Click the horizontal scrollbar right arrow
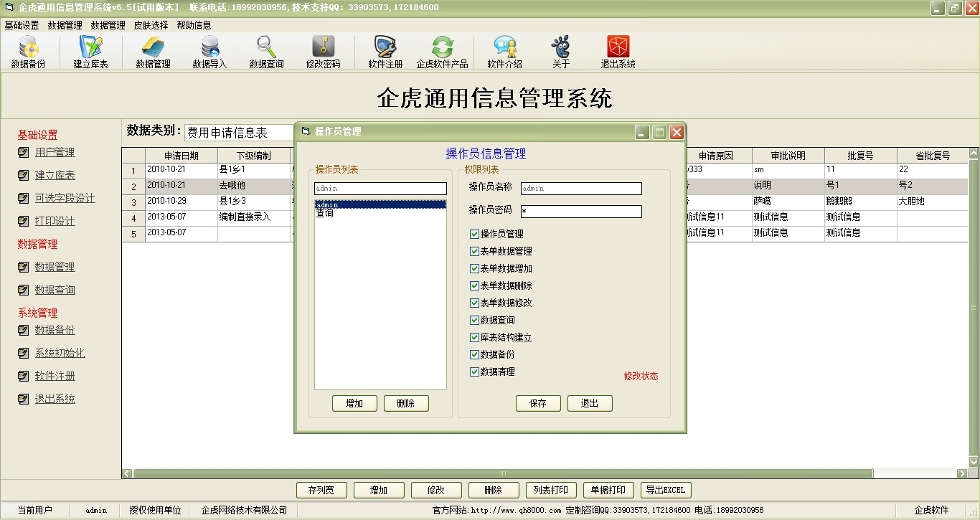Image resolution: width=980 pixels, height=520 pixels. pyautogui.click(x=962, y=473)
